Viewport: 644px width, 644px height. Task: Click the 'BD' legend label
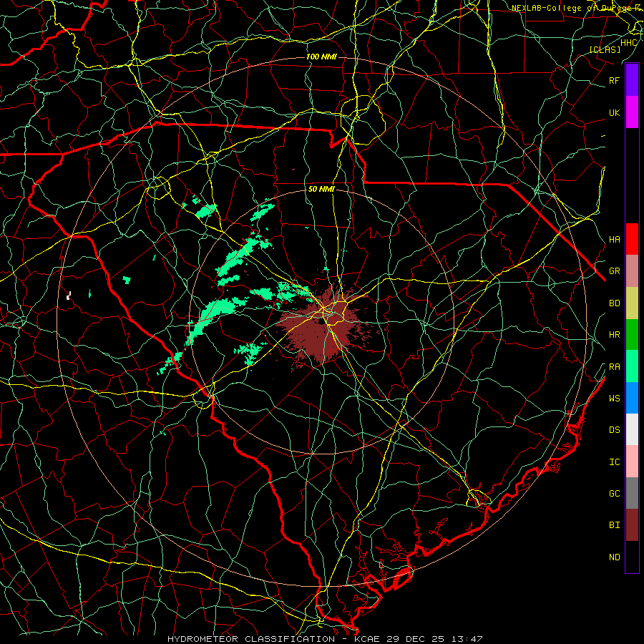click(614, 303)
